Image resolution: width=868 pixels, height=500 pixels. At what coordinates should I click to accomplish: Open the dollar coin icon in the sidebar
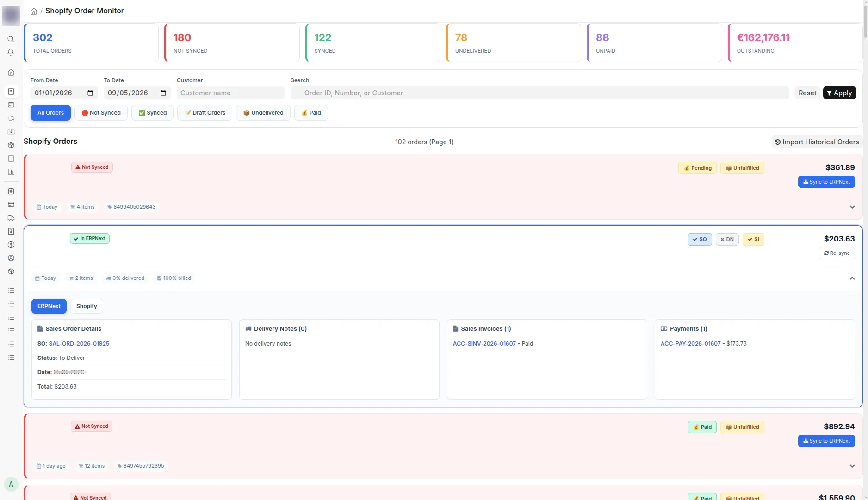click(11, 245)
